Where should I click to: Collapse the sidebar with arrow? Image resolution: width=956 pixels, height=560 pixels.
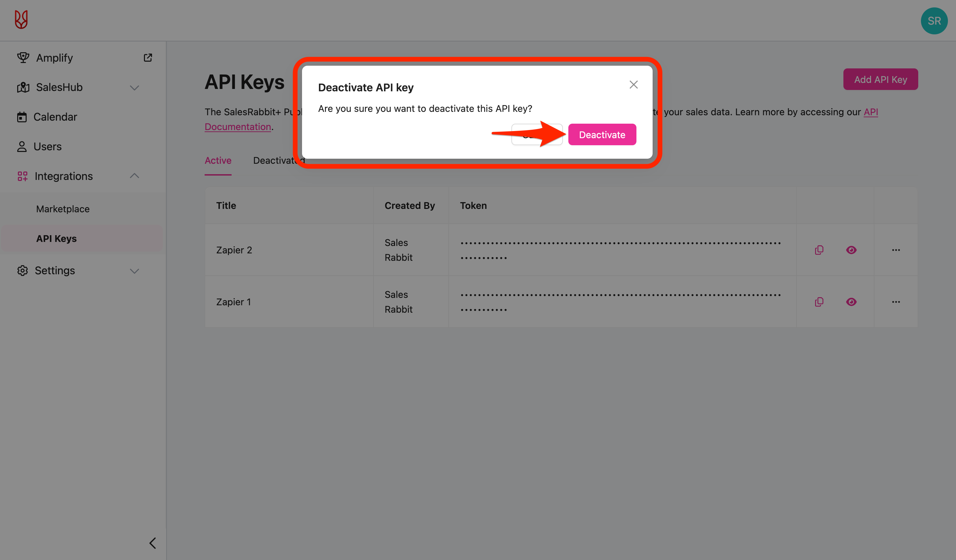pos(152,543)
